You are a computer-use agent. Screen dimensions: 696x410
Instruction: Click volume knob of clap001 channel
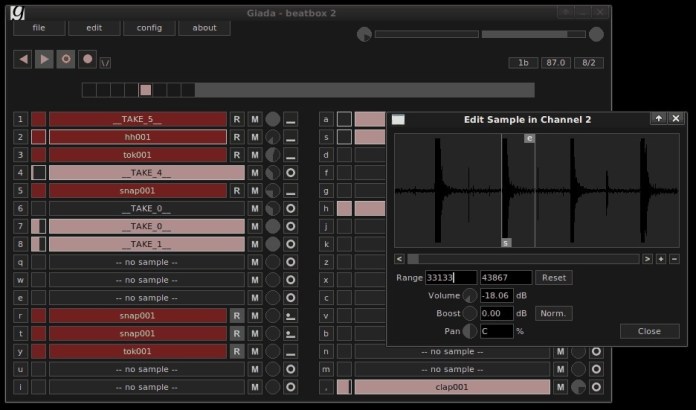(x=578, y=387)
